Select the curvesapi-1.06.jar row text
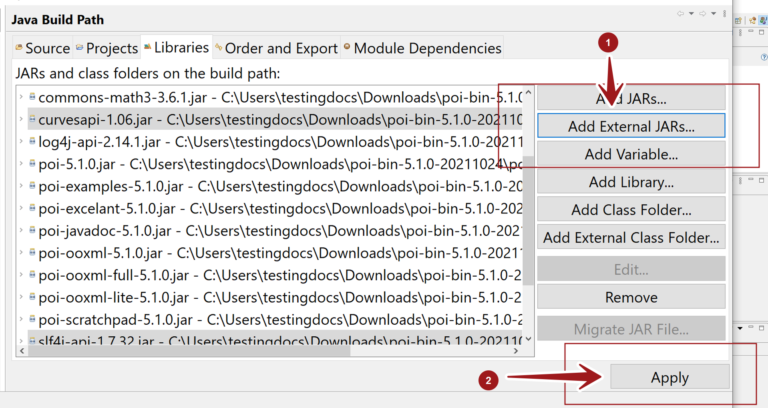The height and width of the screenshot is (408, 768). click(x=280, y=120)
